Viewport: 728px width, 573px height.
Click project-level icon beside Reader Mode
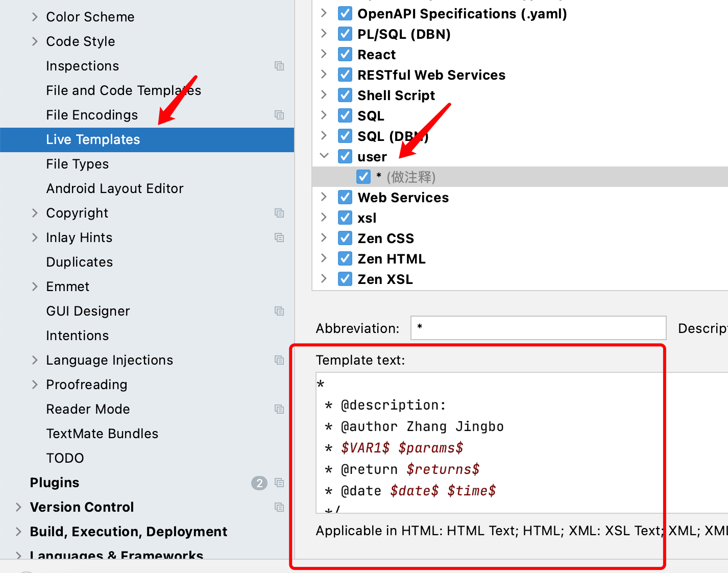(279, 409)
